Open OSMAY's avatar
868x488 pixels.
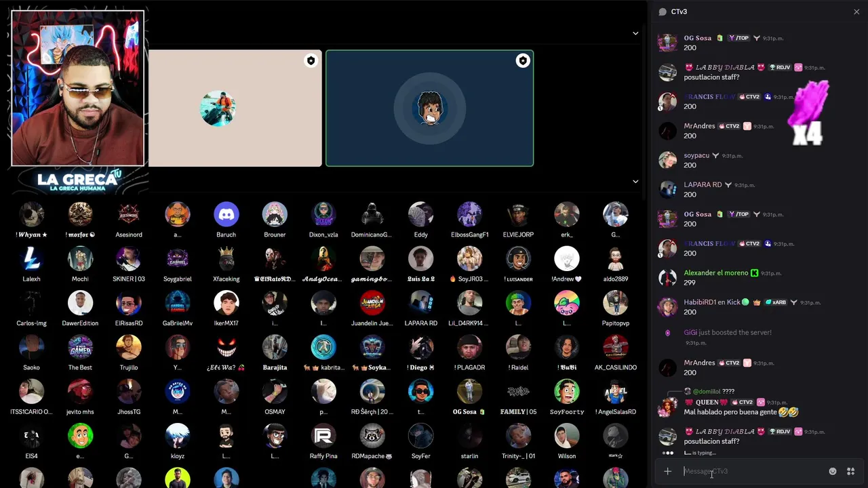pyautogui.click(x=275, y=391)
